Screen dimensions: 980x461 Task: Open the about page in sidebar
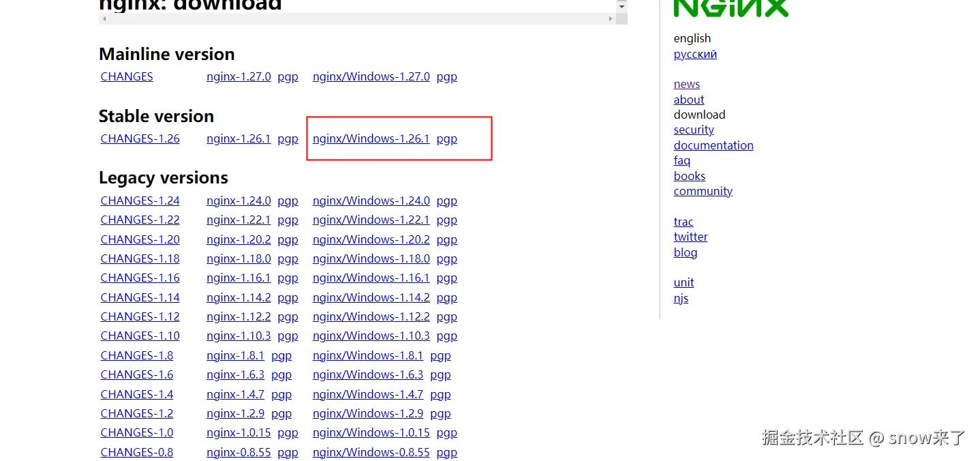[689, 100]
